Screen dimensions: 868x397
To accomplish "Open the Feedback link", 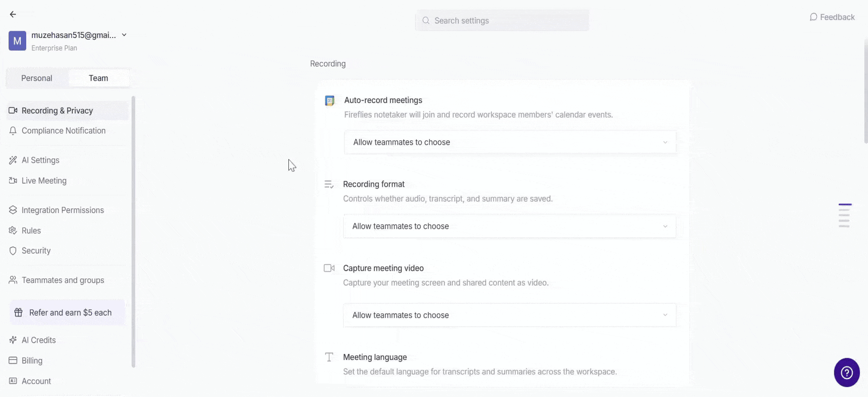I will coord(832,17).
